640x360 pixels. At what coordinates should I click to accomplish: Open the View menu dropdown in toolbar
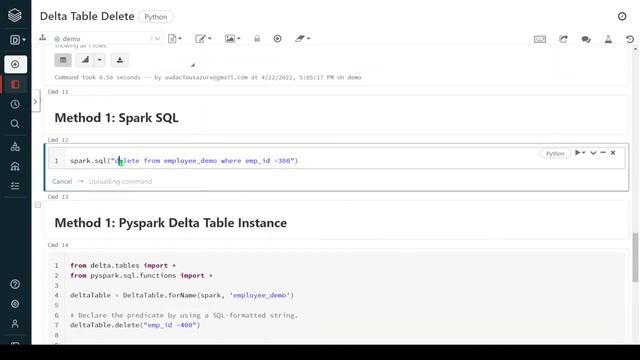pos(232,39)
